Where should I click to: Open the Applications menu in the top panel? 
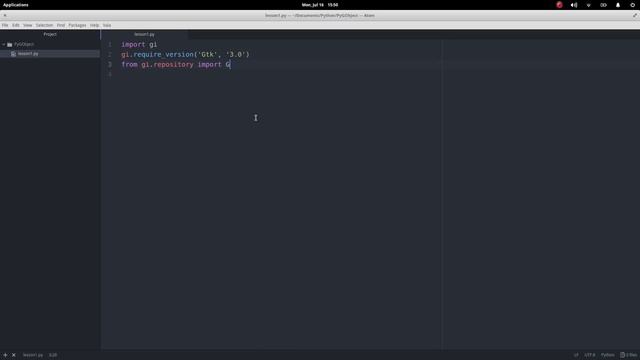16,5
